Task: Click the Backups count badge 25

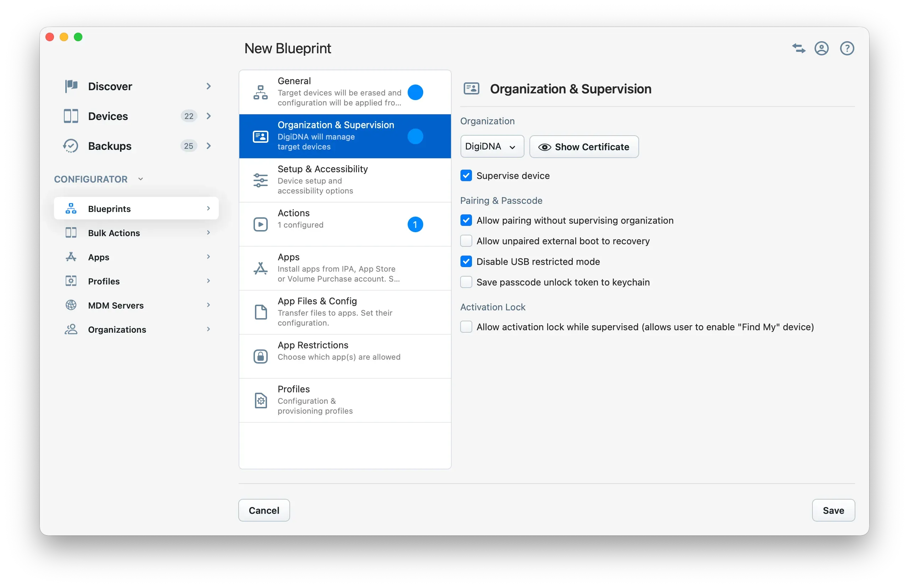Action: (x=189, y=146)
